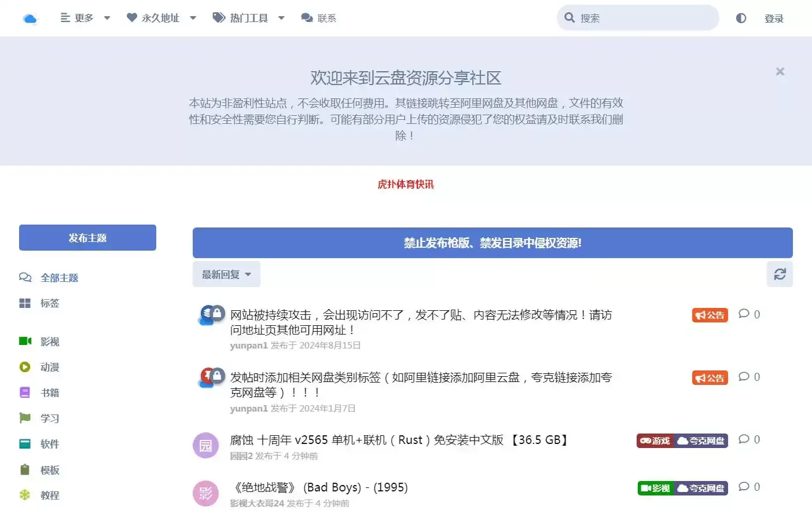Click the 登录 login link
The width and height of the screenshot is (812, 514).
click(x=774, y=19)
